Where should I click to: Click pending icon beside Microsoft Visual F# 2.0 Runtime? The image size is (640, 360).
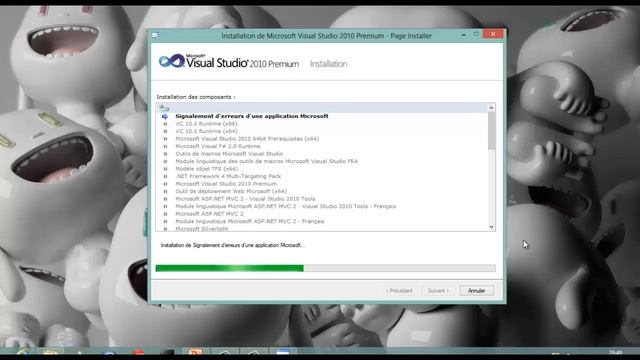[165, 146]
